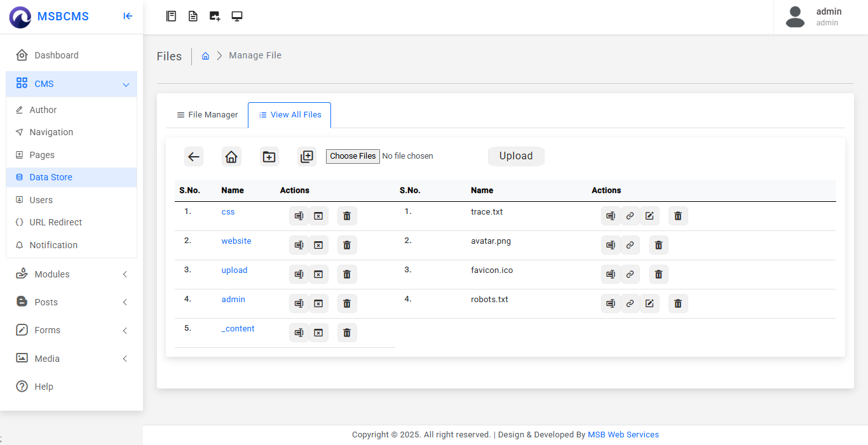Image resolution: width=868 pixels, height=445 pixels.
Task: Collapse the sidebar with the arrow toggle
Action: tap(128, 17)
